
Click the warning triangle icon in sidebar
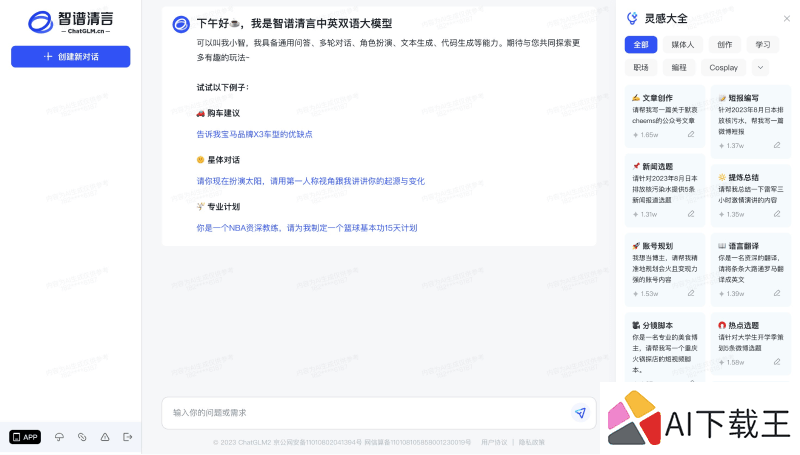(x=105, y=437)
